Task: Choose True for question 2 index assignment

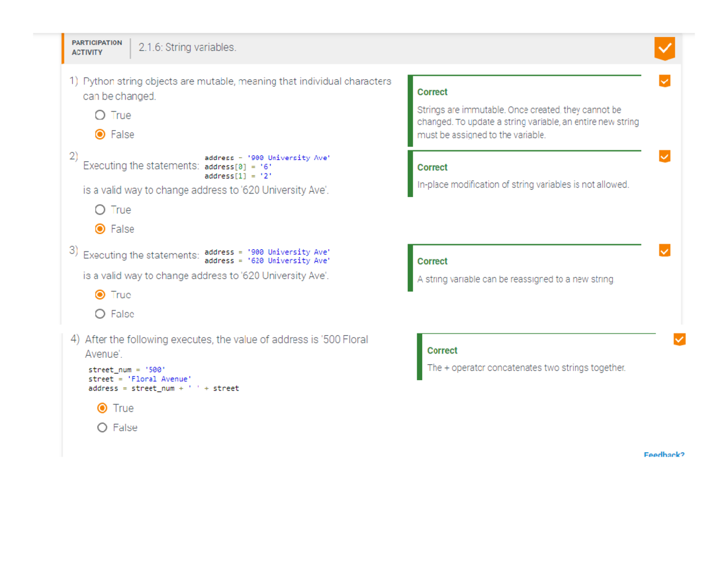Action: (100, 210)
